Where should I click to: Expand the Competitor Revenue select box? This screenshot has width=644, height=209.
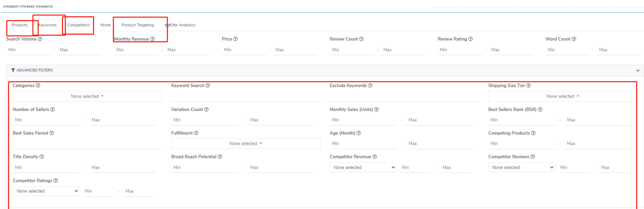pos(363,167)
